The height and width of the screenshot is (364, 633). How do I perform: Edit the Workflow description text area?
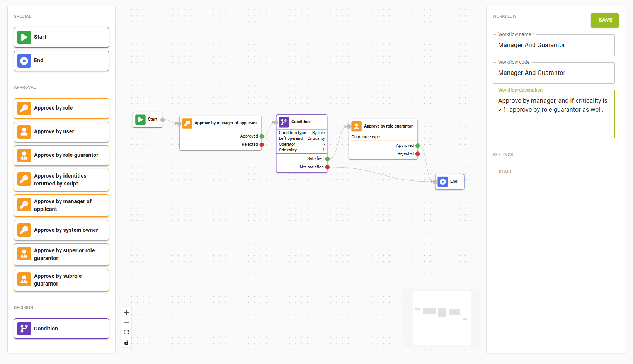tap(553, 114)
